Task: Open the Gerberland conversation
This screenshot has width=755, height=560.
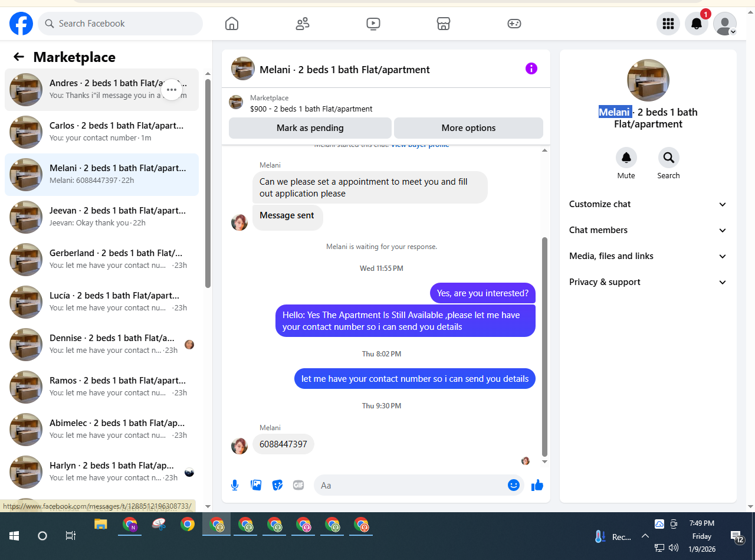Action: pos(101,260)
